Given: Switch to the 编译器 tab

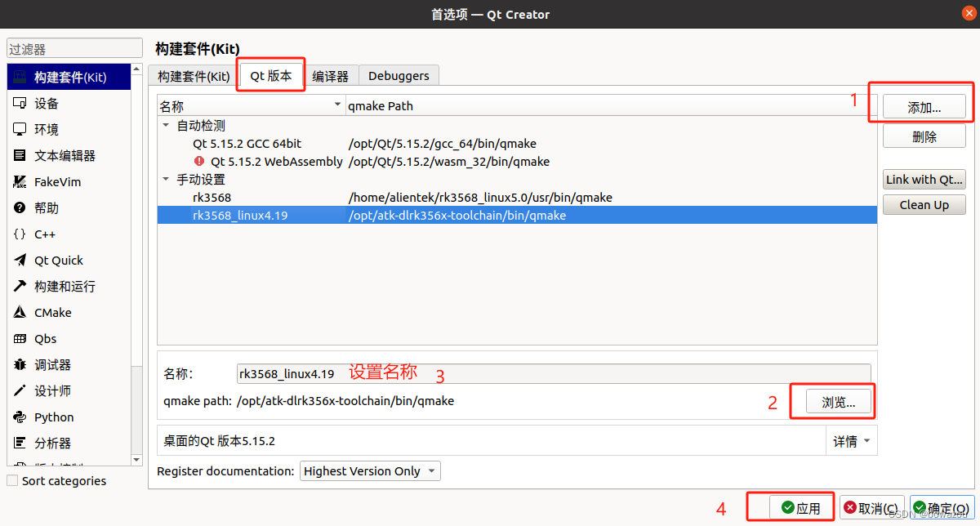Looking at the screenshot, I should (329, 75).
